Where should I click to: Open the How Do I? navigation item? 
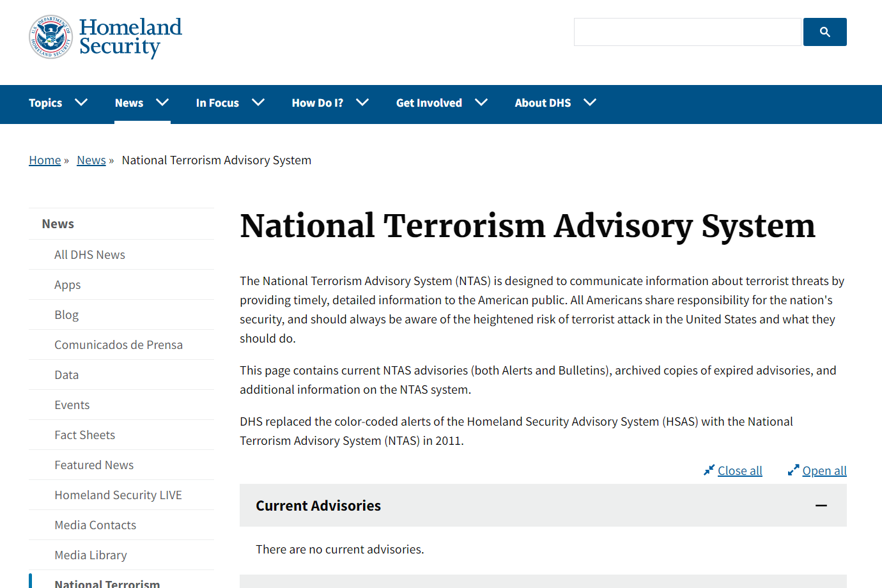pyautogui.click(x=318, y=103)
